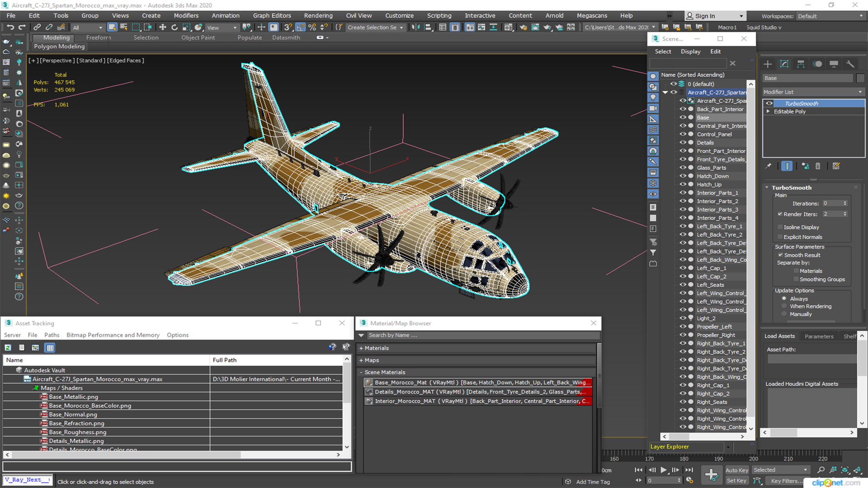Select the Move transform tool
Screen dimensions: 868x488
click(163, 27)
